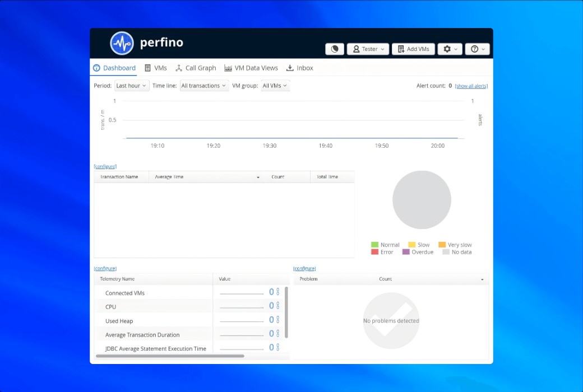Click the Add VMs server icon
Viewport: 583px width, 392px height.
[x=401, y=49]
